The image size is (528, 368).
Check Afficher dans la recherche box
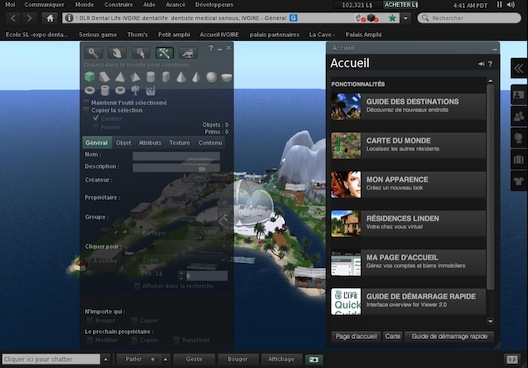137,286
